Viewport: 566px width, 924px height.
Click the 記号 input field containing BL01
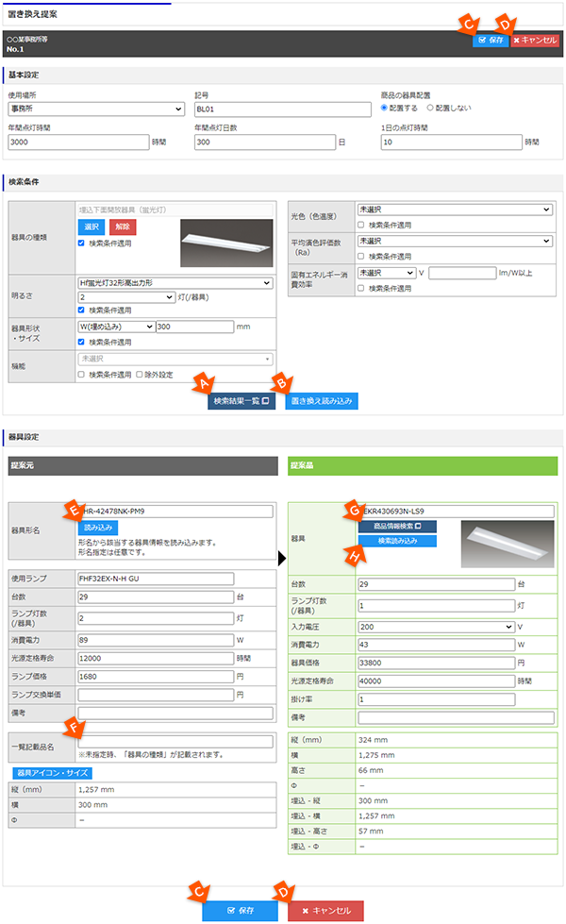click(x=281, y=109)
